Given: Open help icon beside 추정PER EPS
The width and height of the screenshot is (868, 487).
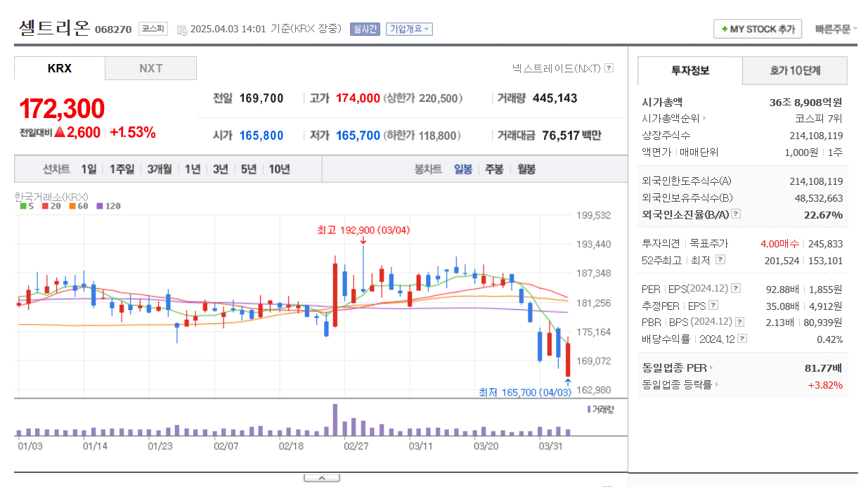Looking at the screenshot, I should pos(713,305).
